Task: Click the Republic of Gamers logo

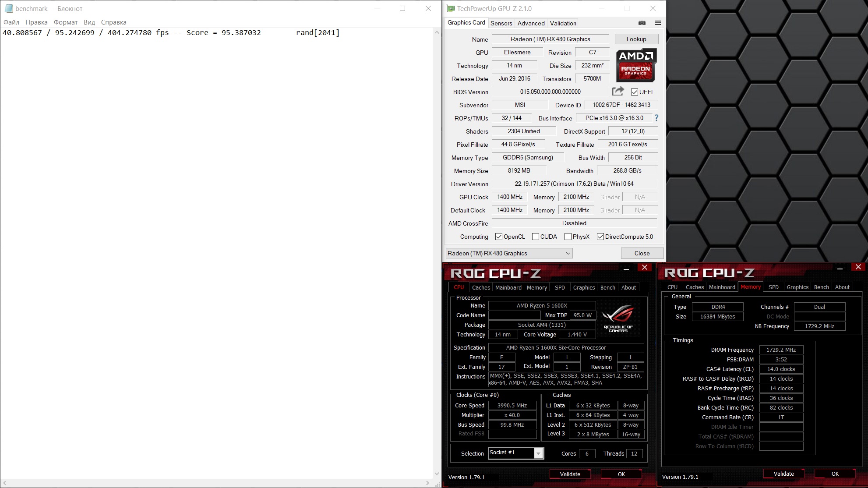Action: [x=618, y=318]
